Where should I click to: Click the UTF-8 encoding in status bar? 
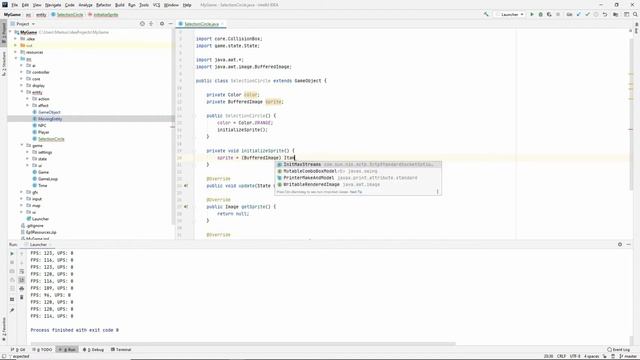[x=575, y=356]
